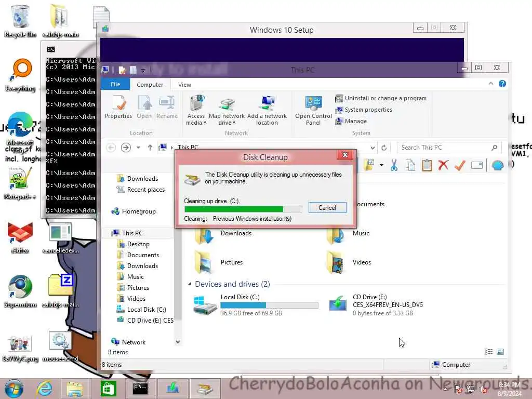This screenshot has width=532, height=399.
Task: Click the blue globe toolbar icon
Action: point(497,166)
